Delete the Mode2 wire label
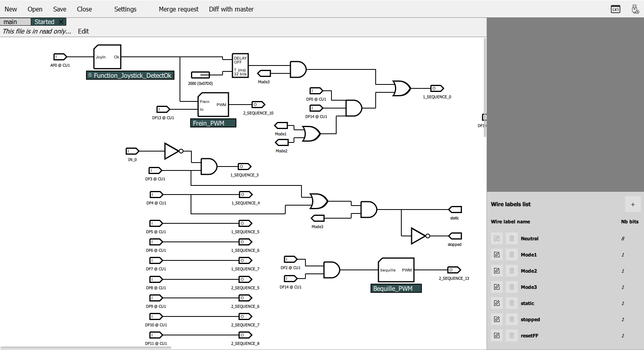Viewport: 644px width, 350px height. [x=512, y=271]
